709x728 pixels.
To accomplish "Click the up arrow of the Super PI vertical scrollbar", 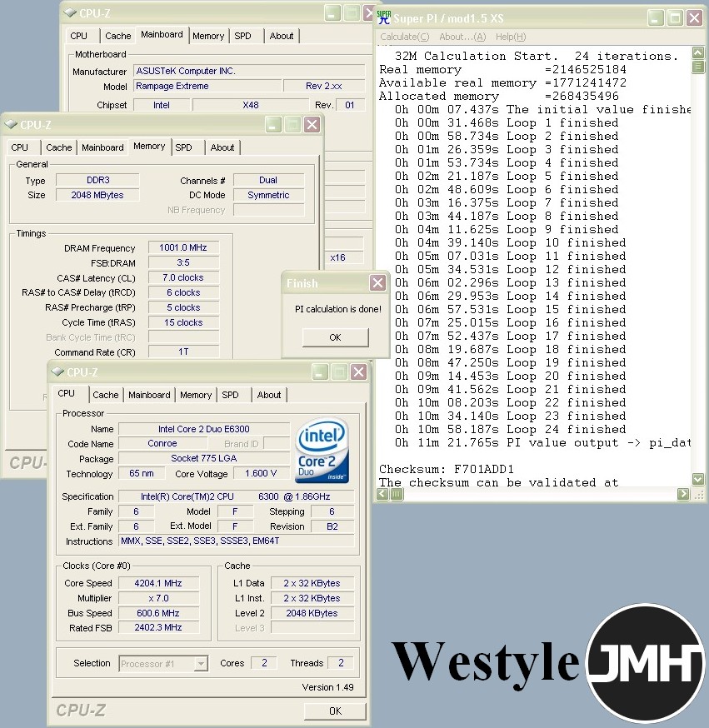I will 698,52.
